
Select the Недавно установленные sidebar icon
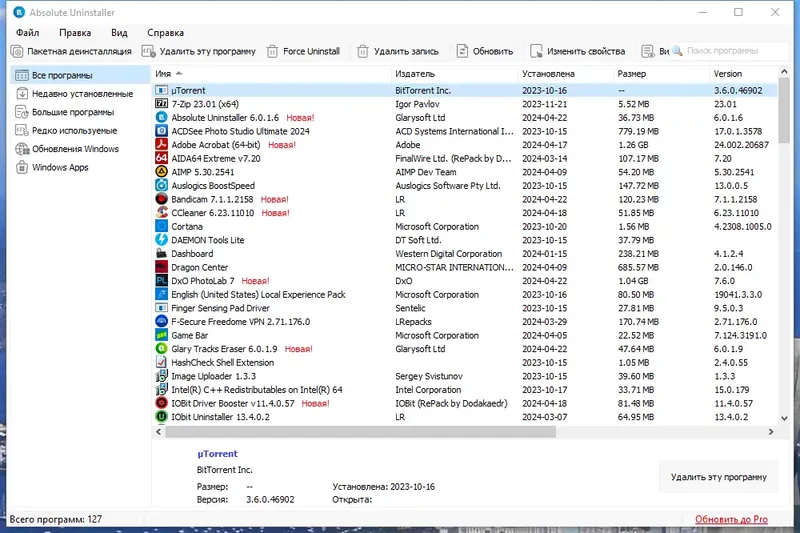(22, 93)
